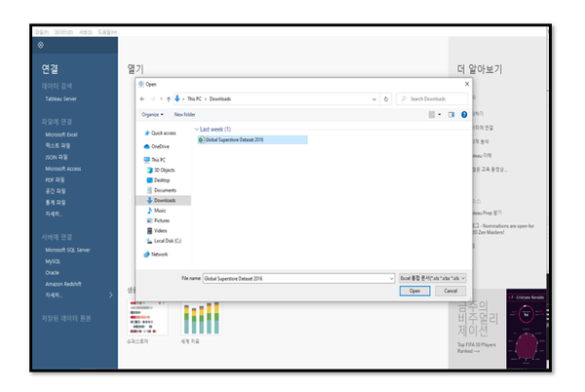Screen dimensions: 585x392
Task: Connect to 텍스트 파일 in sidebar
Action: (58, 146)
